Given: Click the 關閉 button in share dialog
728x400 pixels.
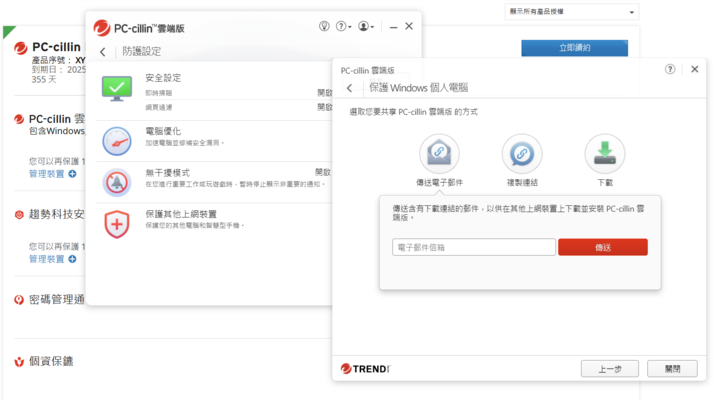Looking at the screenshot, I should [x=672, y=369].
